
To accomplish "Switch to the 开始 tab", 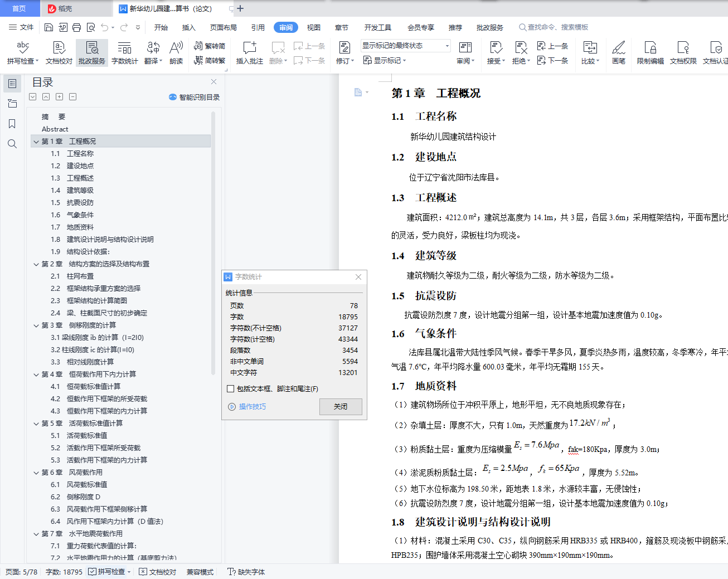I will 161,27.
